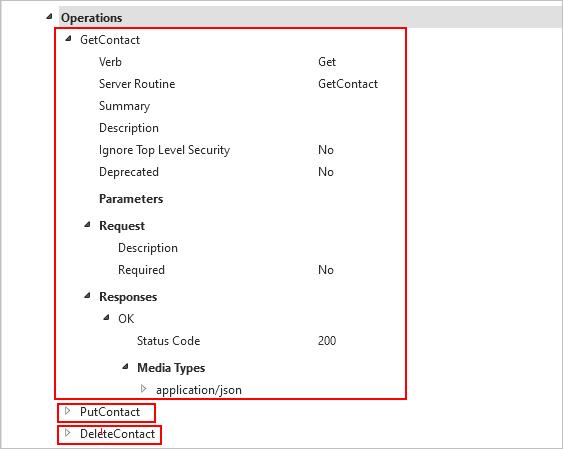Screen dimensions: 563x449
Task: Collapse the Operations section triangle
Action: click(x=50, y=17)
